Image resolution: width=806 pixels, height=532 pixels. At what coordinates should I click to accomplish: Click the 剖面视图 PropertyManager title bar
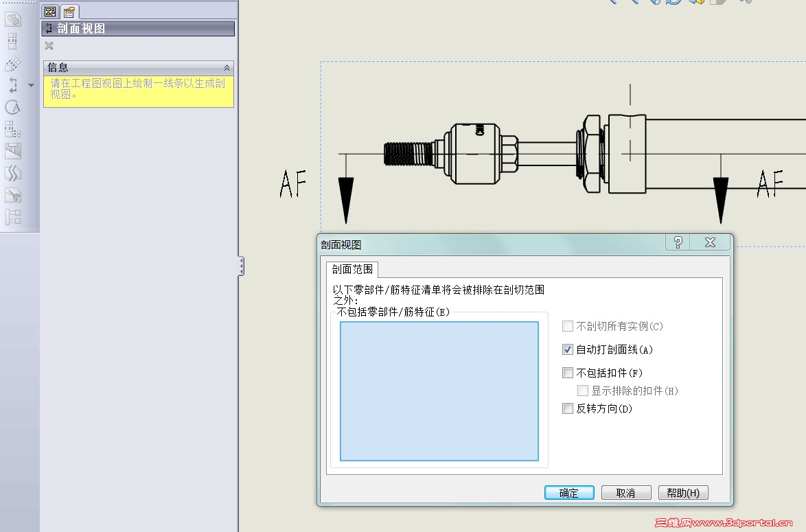(138, 28)
